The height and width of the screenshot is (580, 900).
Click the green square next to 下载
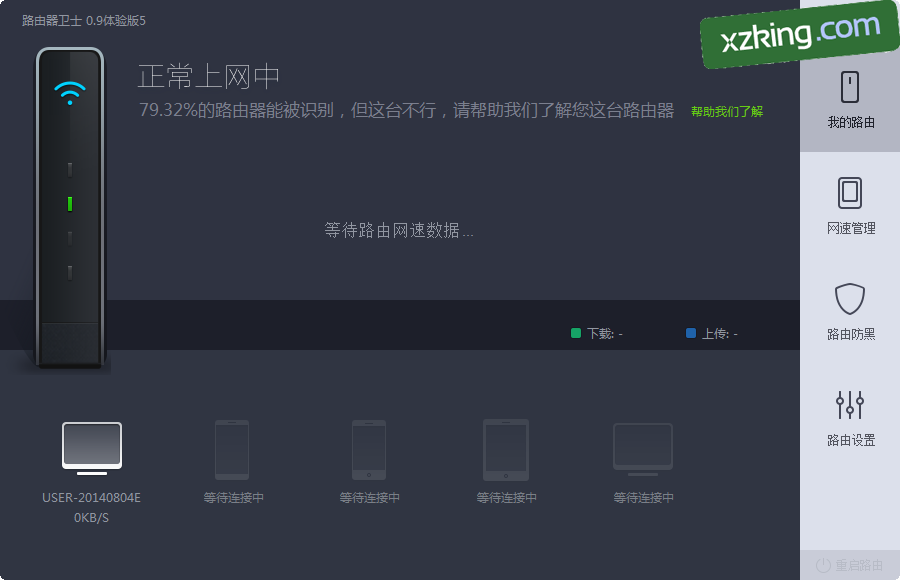tap(575, 332)
